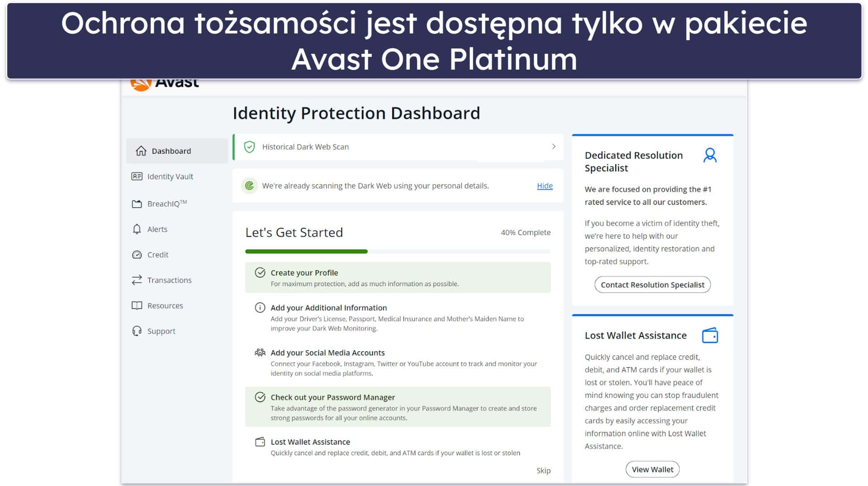The image size is (868, 486).
Task: Click the Identity Vault card icon
Action: point(137,176)
